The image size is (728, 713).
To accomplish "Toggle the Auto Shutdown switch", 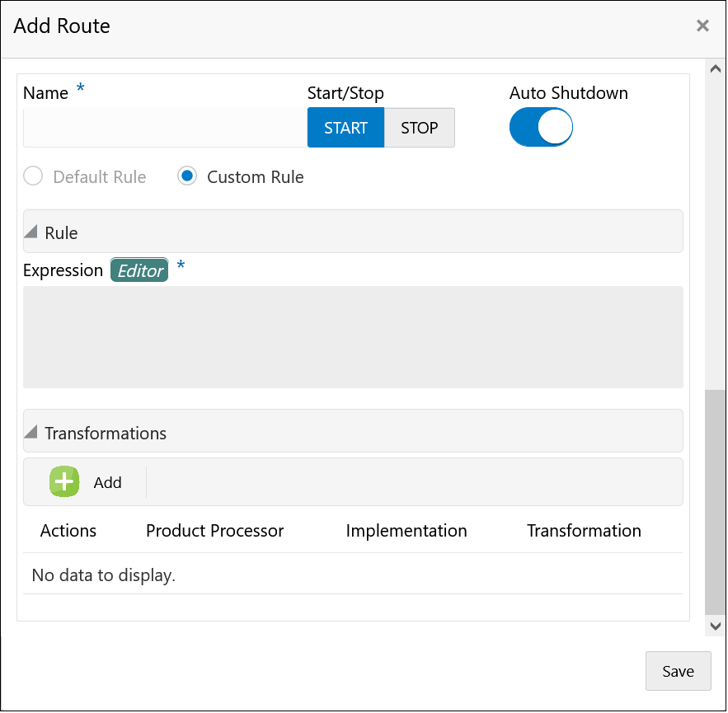I will (x=541, y=128).
